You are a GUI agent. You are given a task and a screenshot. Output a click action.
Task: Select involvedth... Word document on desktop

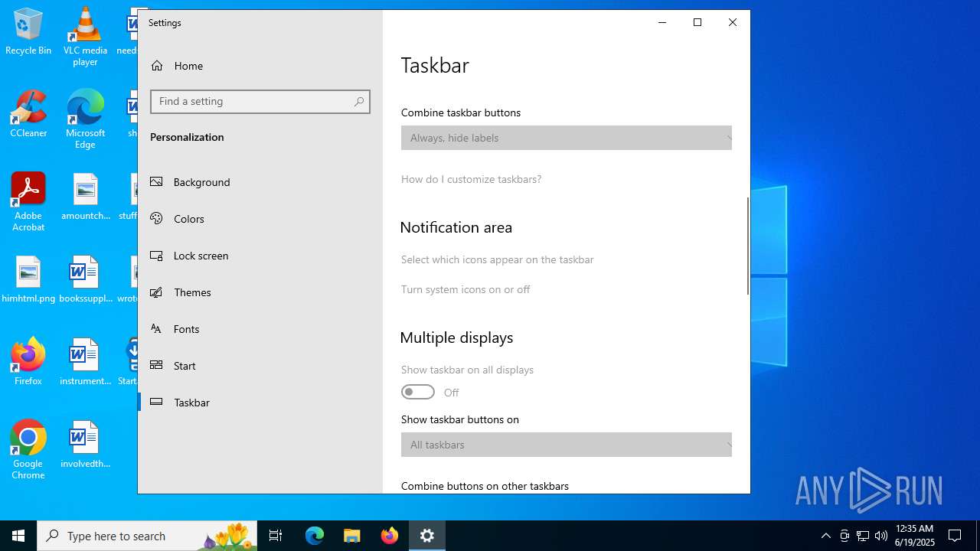pyautogui.click(x=85, y=445)
